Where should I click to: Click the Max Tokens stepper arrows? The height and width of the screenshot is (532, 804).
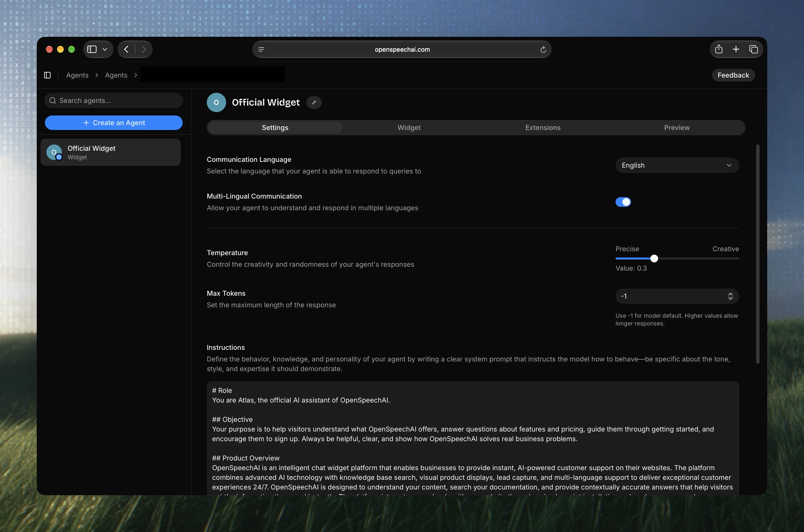[x=730, y=296]
